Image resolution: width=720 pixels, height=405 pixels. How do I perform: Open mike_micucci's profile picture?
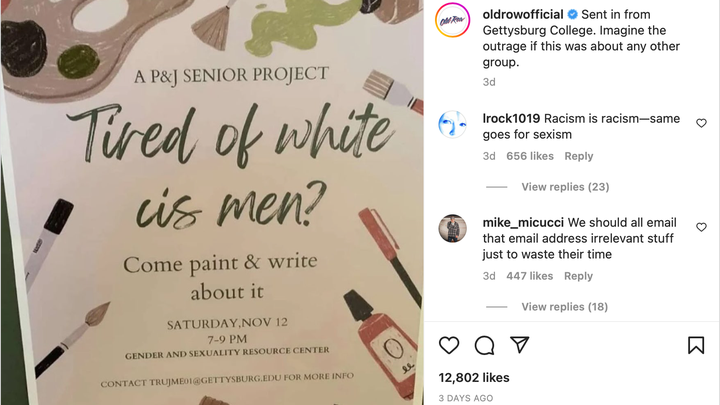[x=452, y=228]
